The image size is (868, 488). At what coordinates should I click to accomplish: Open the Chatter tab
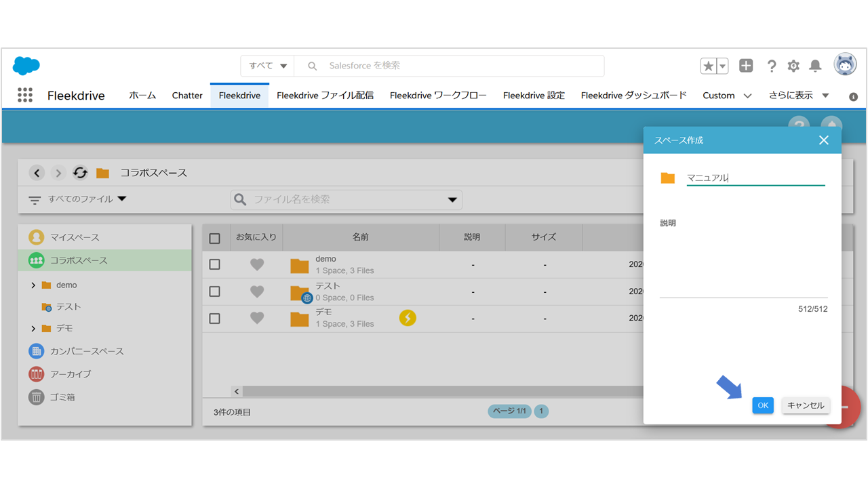click(x=187, y=96)
